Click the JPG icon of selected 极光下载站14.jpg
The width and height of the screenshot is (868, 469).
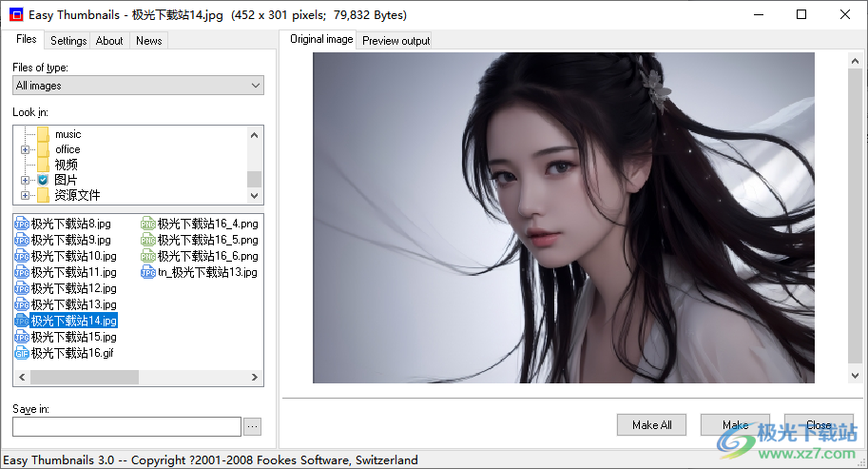(22, 321)
